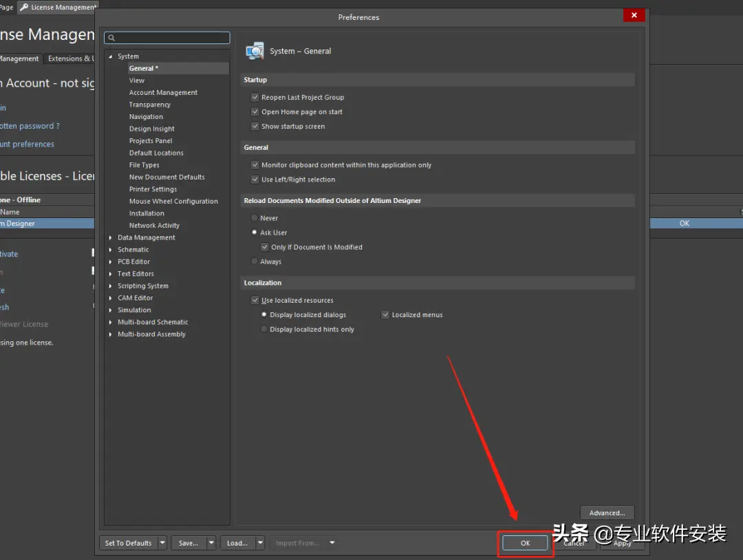Toggle Reopen Last Project Group checkbox
743x560 pixels.
tap(255, 97)
